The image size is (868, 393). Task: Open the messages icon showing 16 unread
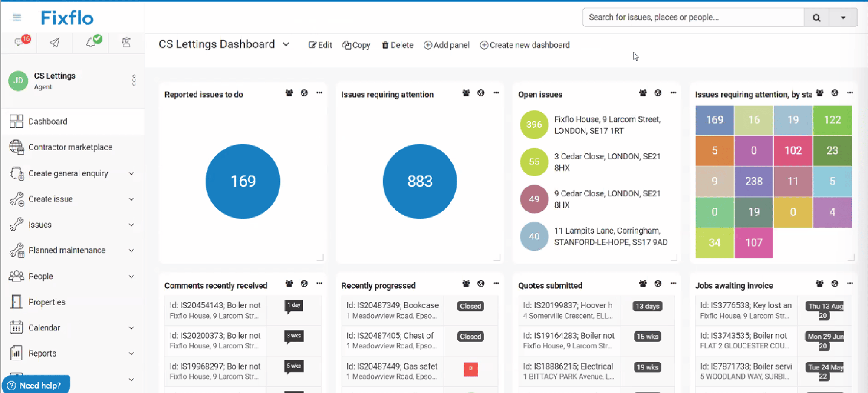[x=19, y=42]
